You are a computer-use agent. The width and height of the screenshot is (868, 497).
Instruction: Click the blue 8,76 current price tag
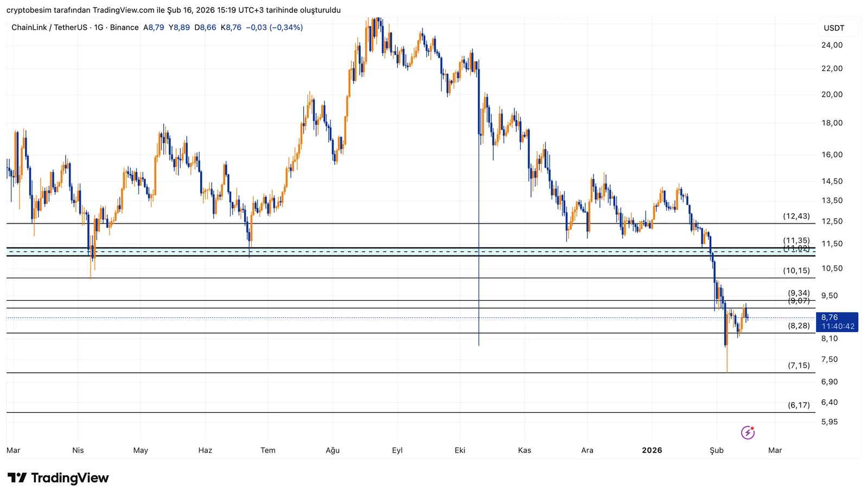click(x=829, y=317)
